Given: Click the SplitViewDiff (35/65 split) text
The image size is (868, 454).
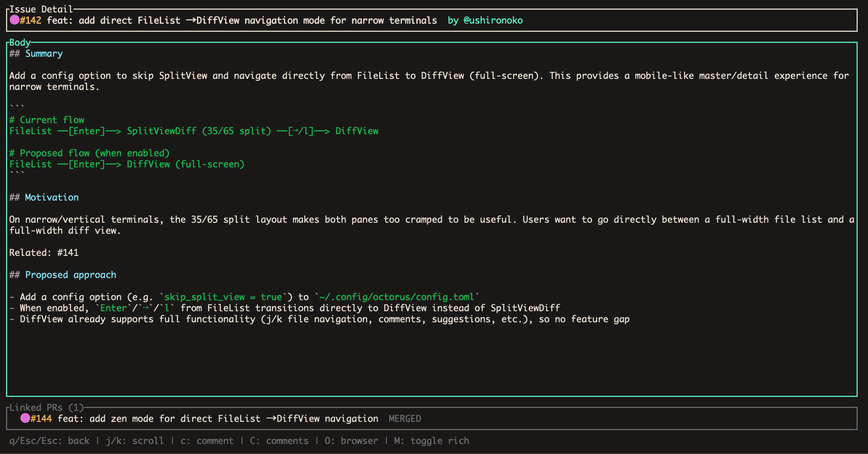Looking at the screenshot, I should tap(199, 131).
